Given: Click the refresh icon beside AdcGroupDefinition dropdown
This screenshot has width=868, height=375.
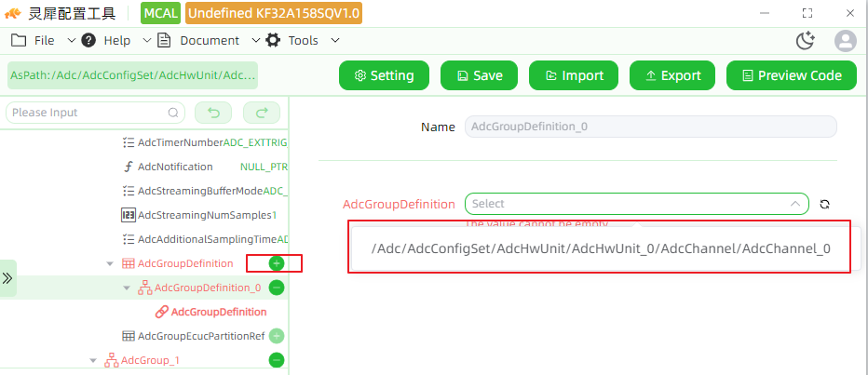Looking at the screenshot, I should coord(825,204).
